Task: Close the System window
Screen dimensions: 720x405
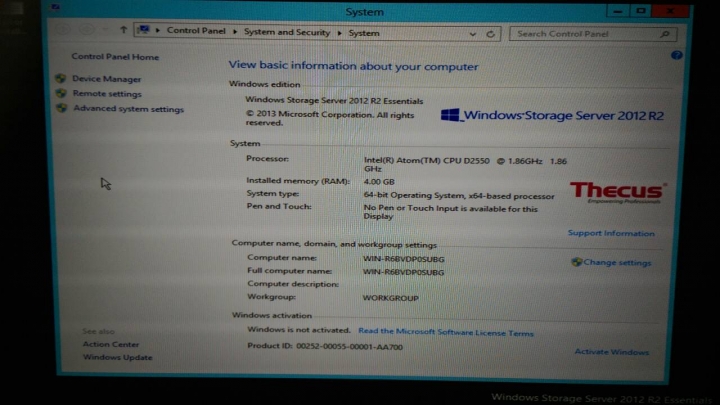Action: 671,11
